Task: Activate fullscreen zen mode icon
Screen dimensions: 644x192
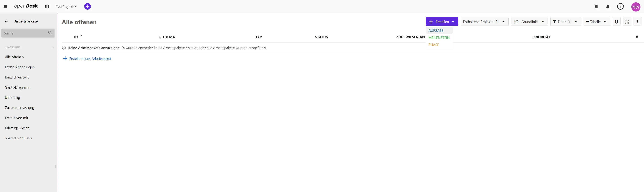Action: (x=627, y=22)
